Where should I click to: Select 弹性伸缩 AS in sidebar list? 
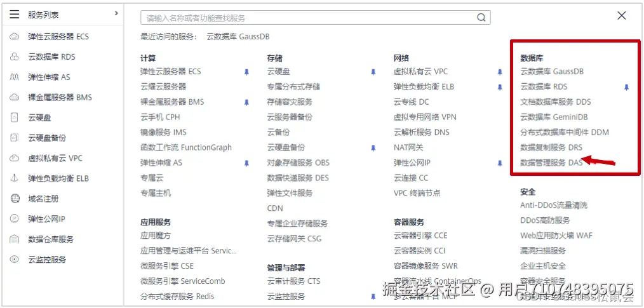click(x=50, y=77)
